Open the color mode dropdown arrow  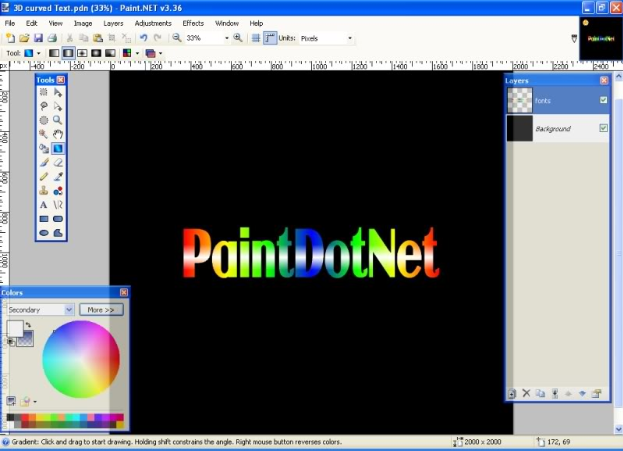[x=137, y=53]
